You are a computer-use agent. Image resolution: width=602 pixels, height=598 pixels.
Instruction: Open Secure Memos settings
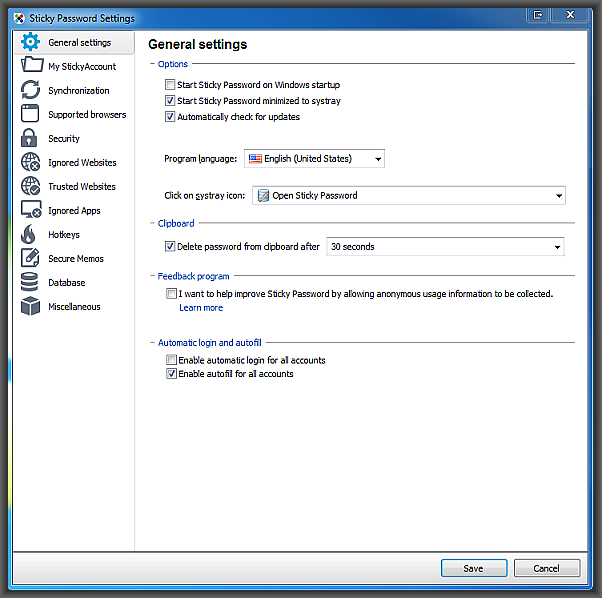pos(74,258)
